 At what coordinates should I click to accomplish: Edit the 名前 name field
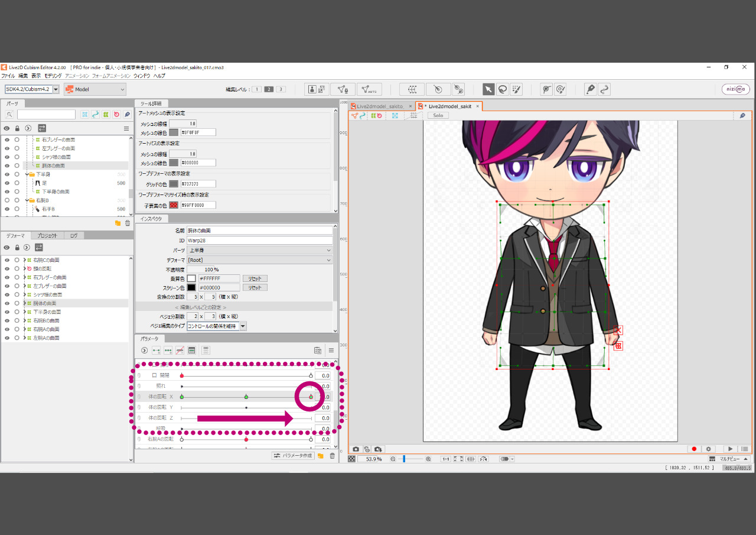click(x=260, y=231)
